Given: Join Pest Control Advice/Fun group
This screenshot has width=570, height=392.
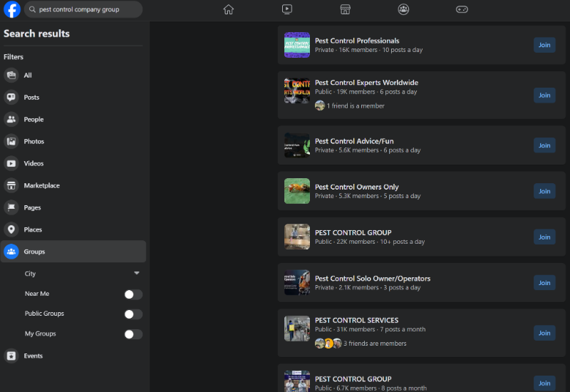Looking at the screenshot, I should pos(544,145).
